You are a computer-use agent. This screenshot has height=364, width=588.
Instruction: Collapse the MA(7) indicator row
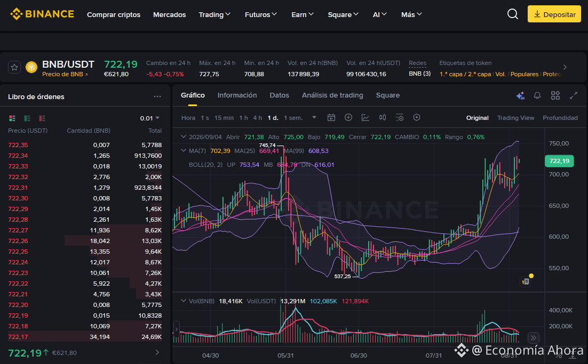(184, 150)
